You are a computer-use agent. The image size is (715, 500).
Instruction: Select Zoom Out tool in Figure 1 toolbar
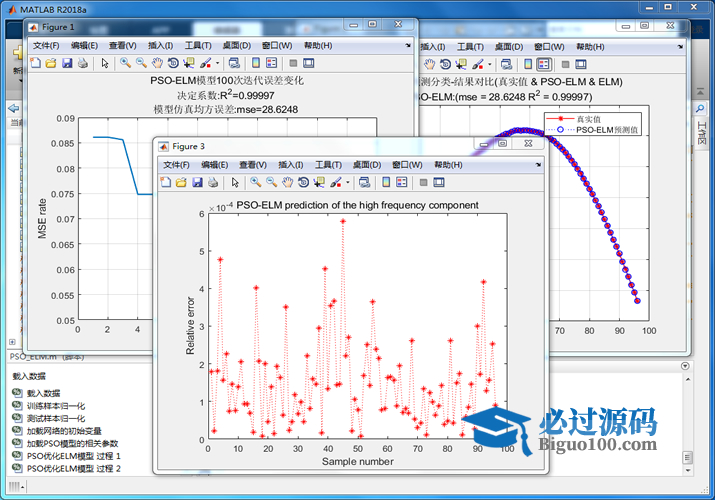coord(141,63)
